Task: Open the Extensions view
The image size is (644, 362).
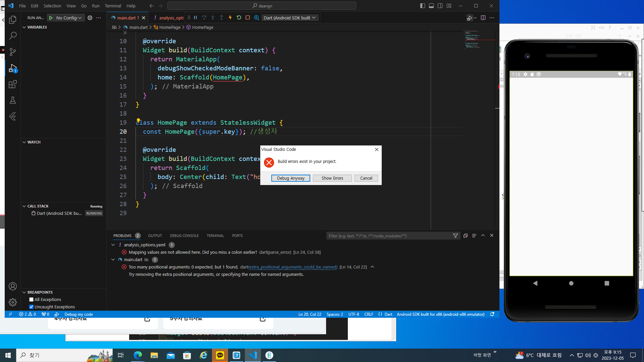Action: (13, 84)
